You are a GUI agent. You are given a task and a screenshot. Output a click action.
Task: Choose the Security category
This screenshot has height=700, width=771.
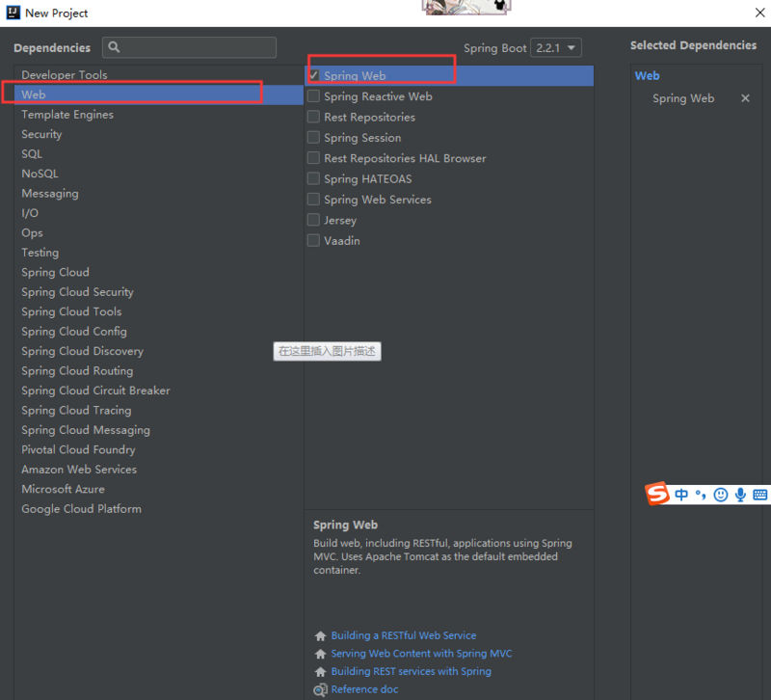159,134
